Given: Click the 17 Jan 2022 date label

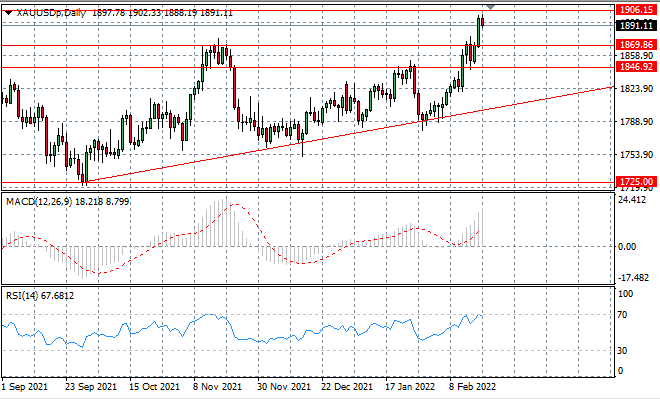Looking at the screenshot, I should click(410, 386).
